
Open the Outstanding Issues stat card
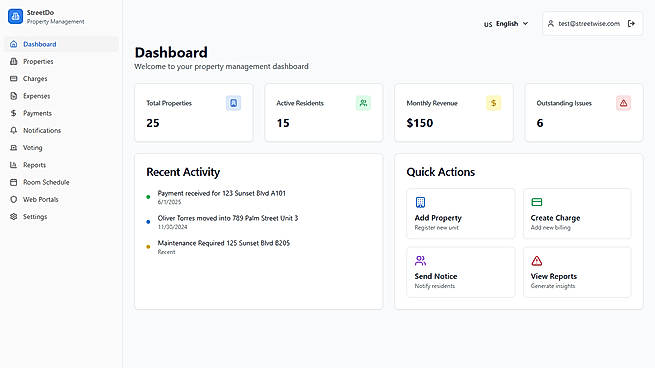click(x=584, y=113)
